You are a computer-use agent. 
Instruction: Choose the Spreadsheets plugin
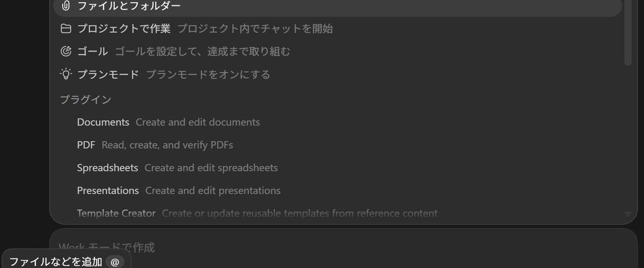point(338,168)
